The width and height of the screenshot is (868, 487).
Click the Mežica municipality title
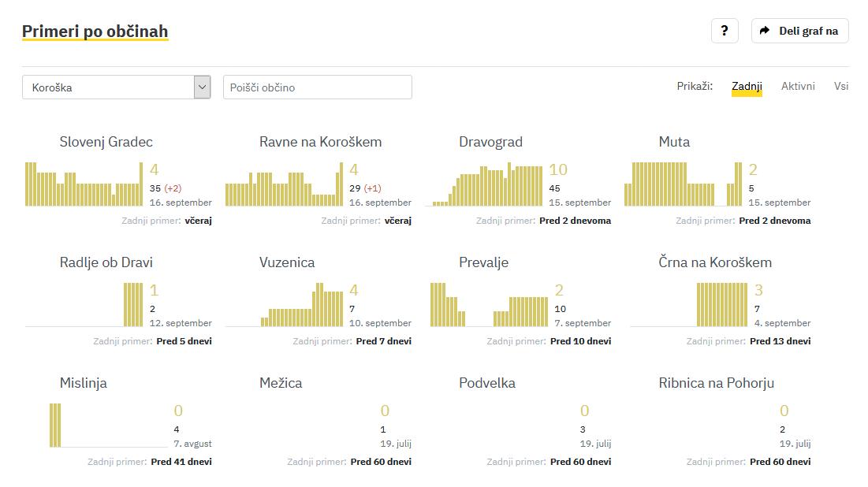281,383
